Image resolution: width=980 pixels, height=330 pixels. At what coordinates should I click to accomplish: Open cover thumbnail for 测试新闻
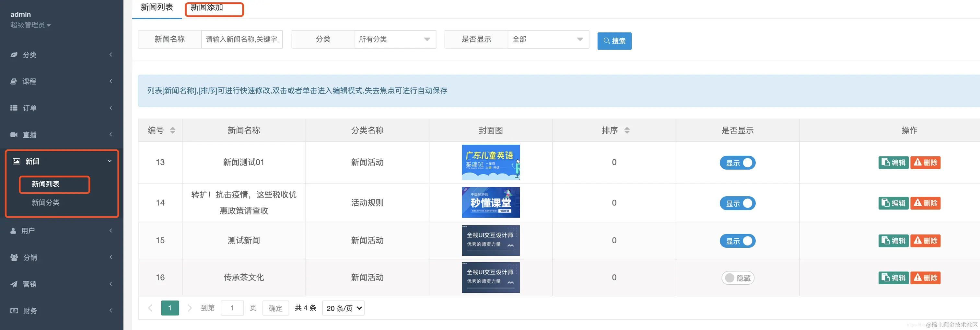pyautogui.click(x=490, y=240)
